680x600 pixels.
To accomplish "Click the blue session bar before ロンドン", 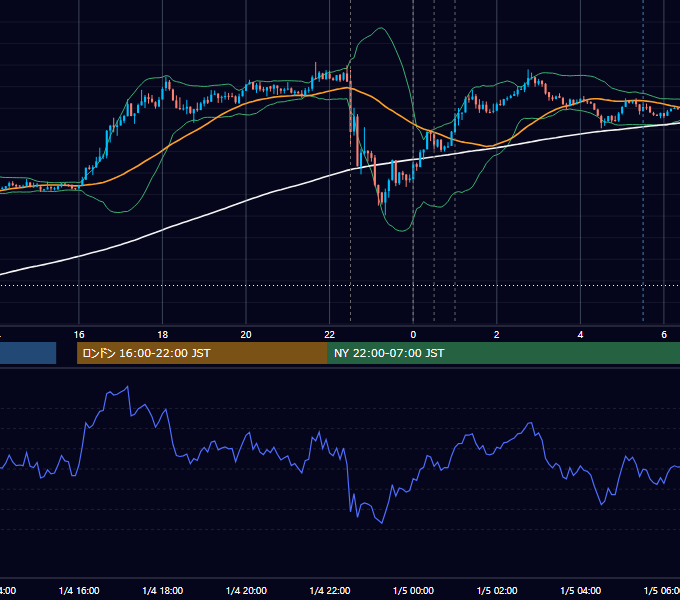I will 28,353.
